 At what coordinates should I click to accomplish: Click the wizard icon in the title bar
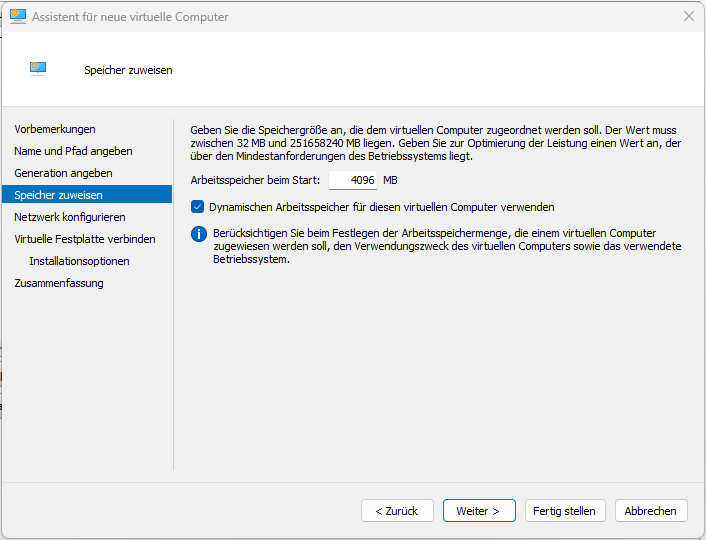(18, 17)
